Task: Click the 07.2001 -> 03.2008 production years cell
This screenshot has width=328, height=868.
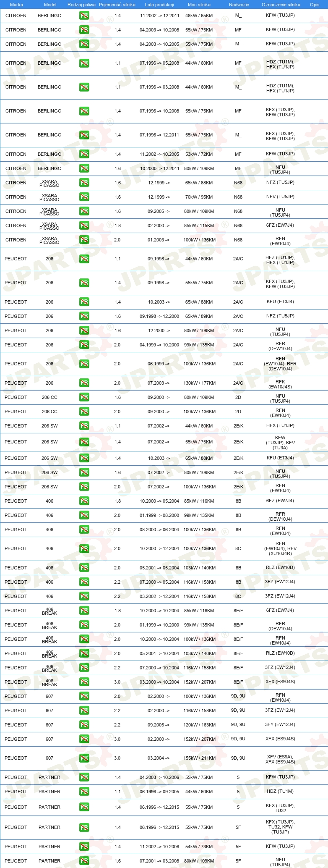Action: (x=159, y=861)
